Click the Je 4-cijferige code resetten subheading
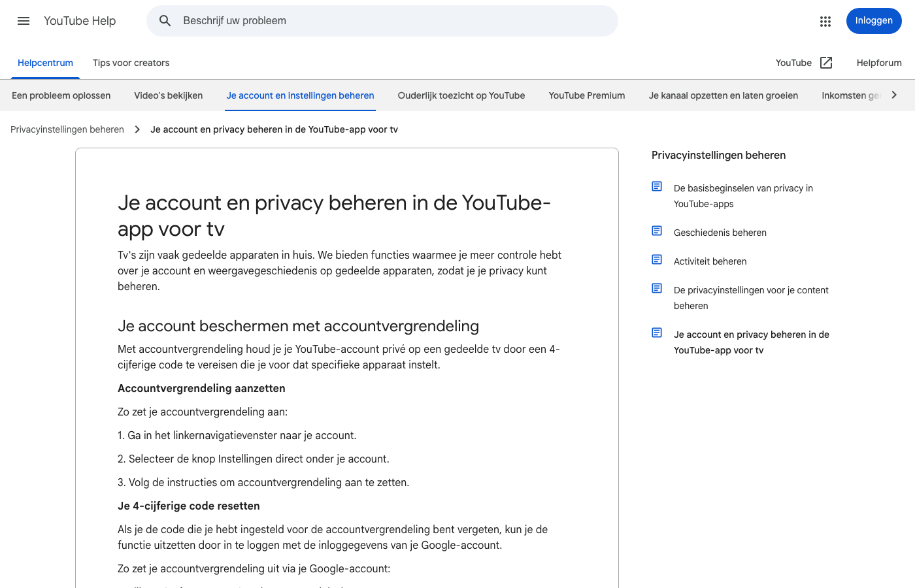Viewport: 915px width, 588px height. (189, 506)
